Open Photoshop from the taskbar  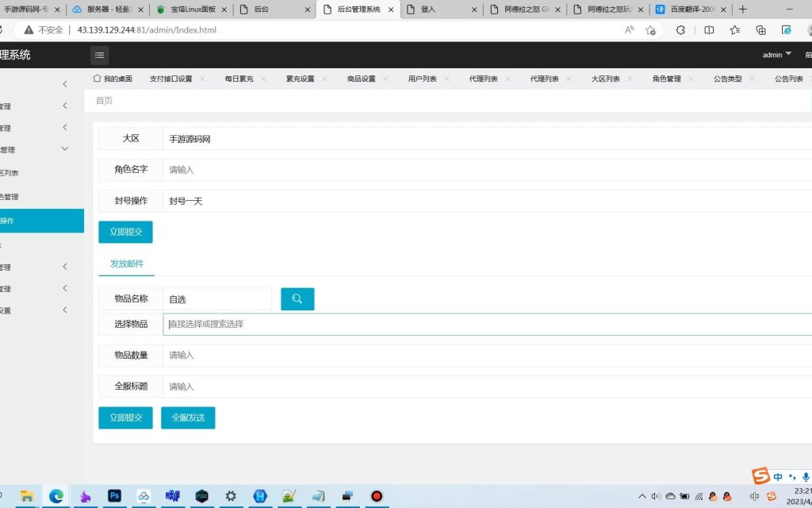[113, 496]
